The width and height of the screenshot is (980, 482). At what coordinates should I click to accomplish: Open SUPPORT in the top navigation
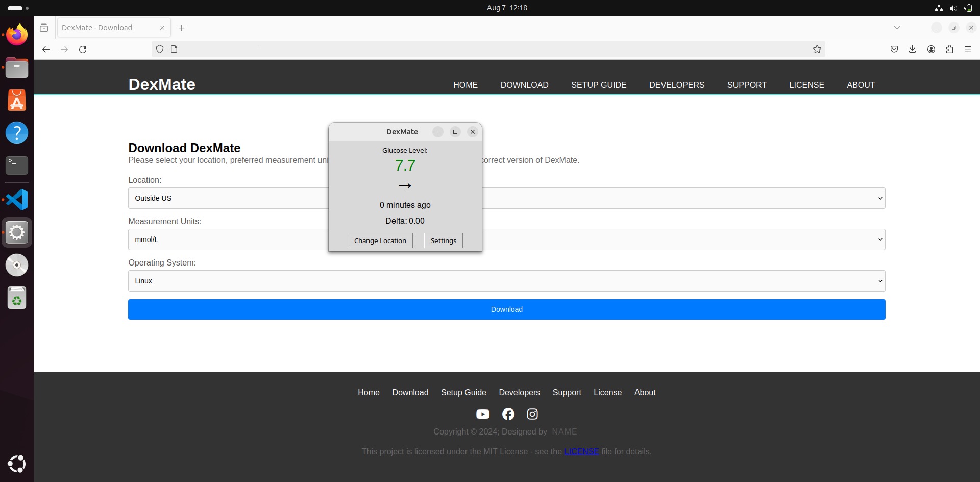747,85
